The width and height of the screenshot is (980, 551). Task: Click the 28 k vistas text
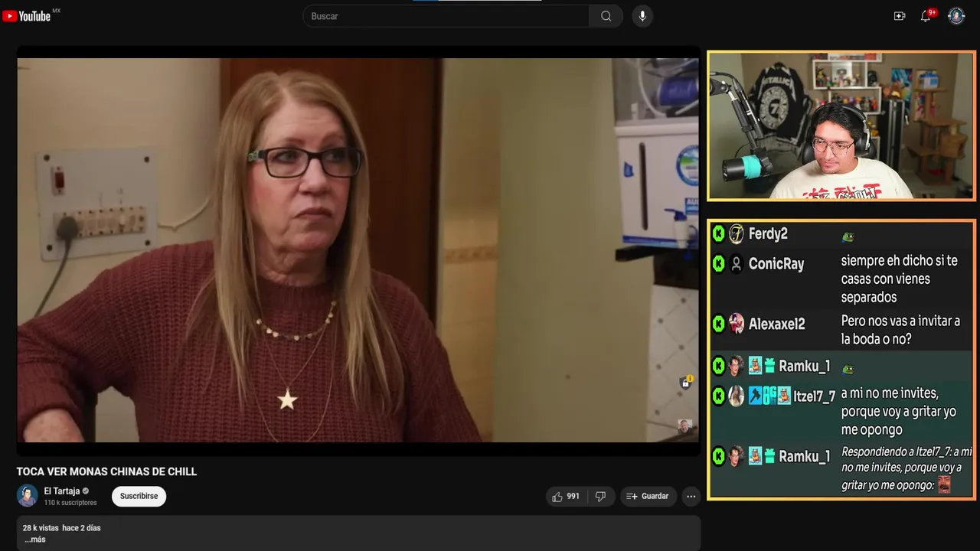click(41, 528)
